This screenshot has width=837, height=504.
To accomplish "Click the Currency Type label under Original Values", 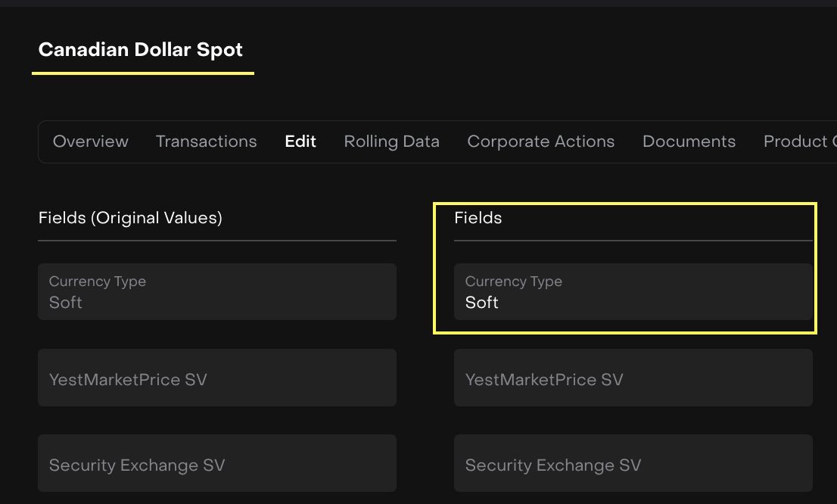I will (97, 282).
